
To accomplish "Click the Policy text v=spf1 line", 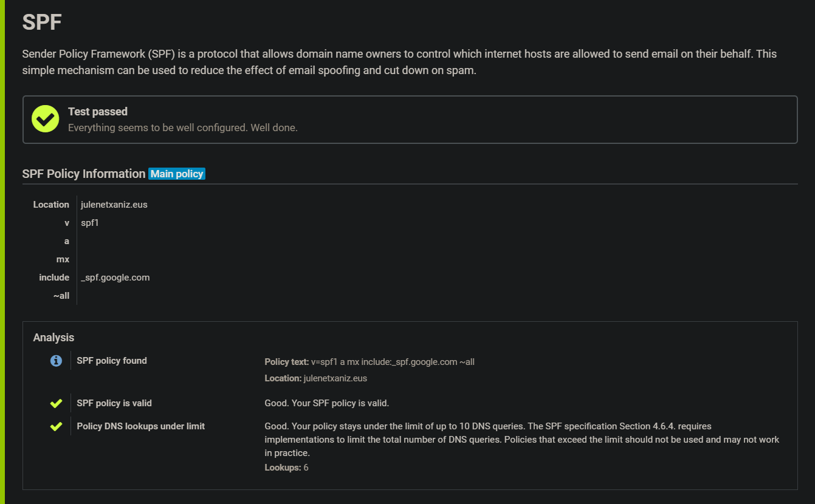I will (369, 362).
